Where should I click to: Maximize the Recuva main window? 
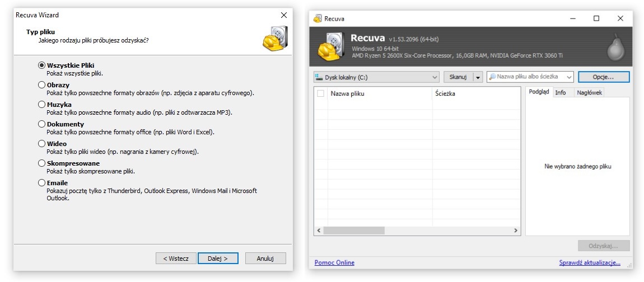point(596,18)
